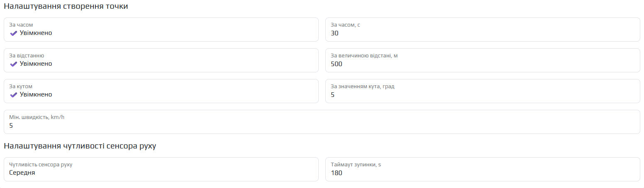Click the checkmark icon under "За відстанню"
Screen dimensions: 644x188
click(x=14, y=64)
